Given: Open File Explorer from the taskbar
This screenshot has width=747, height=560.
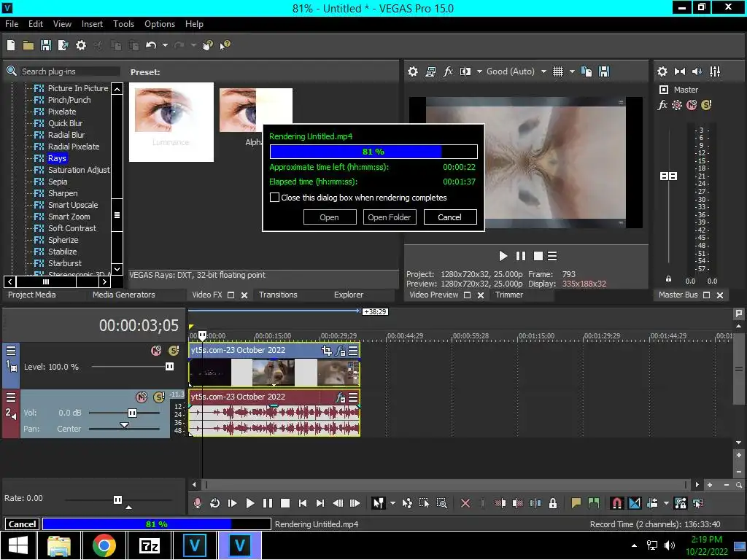Looking at the screenshot, I should pyautogui.click(x=59, y=545).
